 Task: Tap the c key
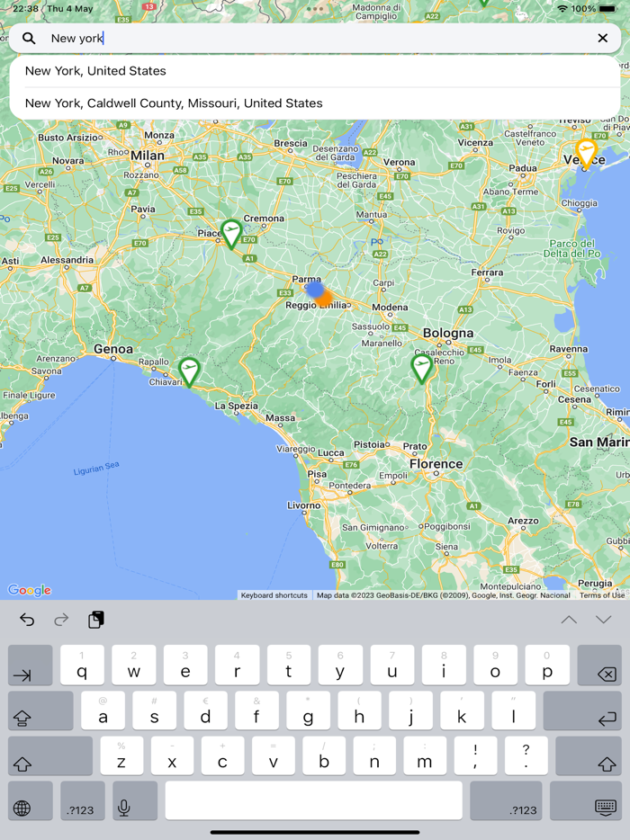[x=222, y=755]
